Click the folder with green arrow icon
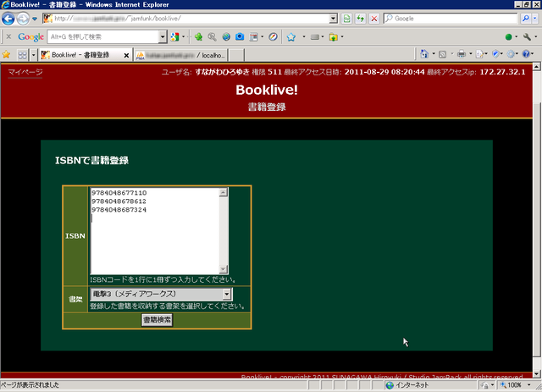The image size is (542, 392). tap(333, 37)
